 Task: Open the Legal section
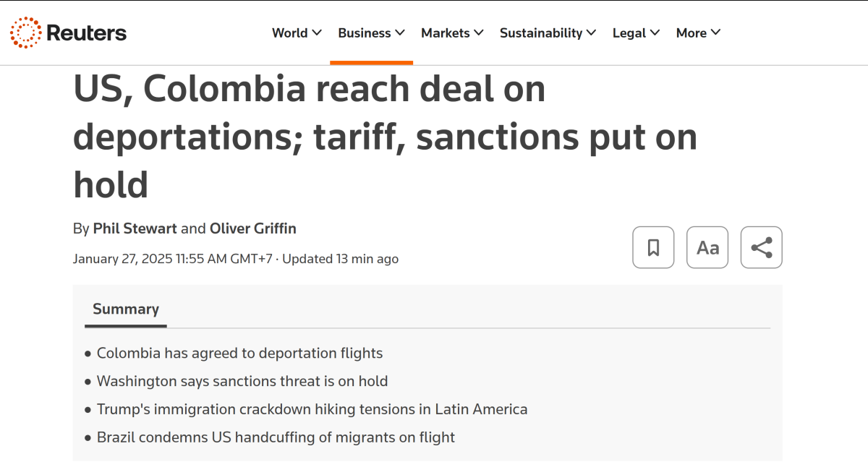(629, 33)
